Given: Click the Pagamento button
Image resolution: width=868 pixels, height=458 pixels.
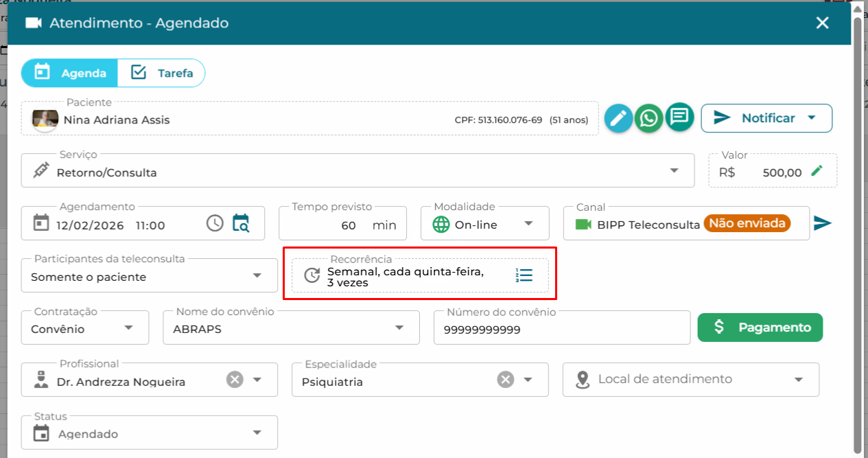Looking at the screenshot, I should point(760,328).
